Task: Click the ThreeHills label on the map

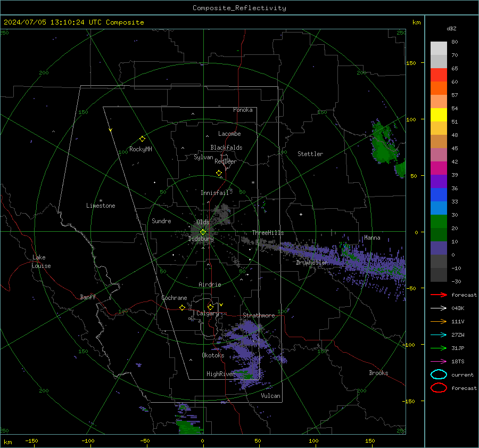Action: pos(268,233)
